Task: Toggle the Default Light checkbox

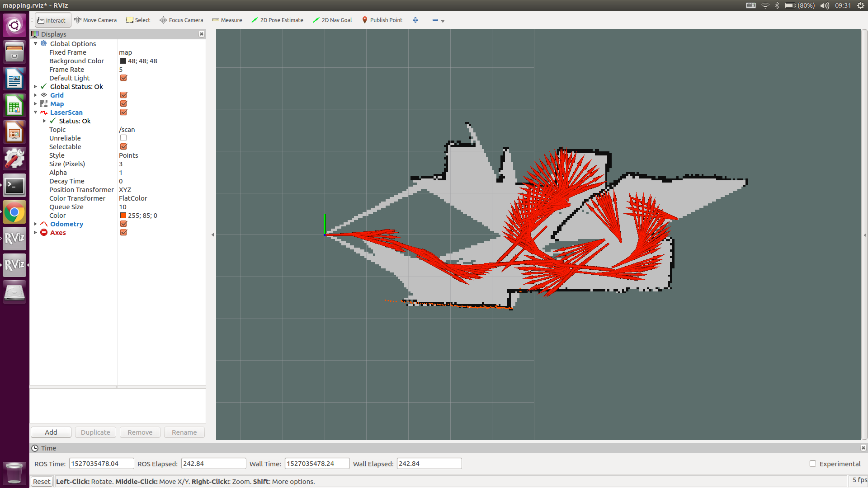Action: pos(123,78)
